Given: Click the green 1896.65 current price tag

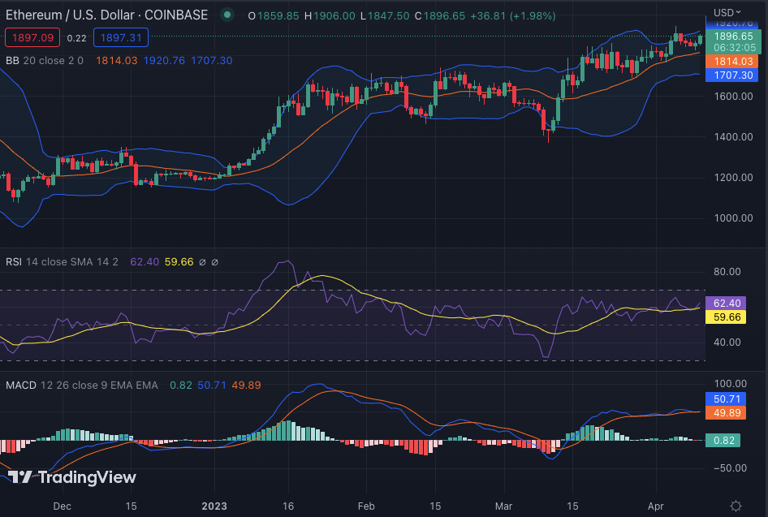Looking at the screenshot, I should tap(733, 36).
